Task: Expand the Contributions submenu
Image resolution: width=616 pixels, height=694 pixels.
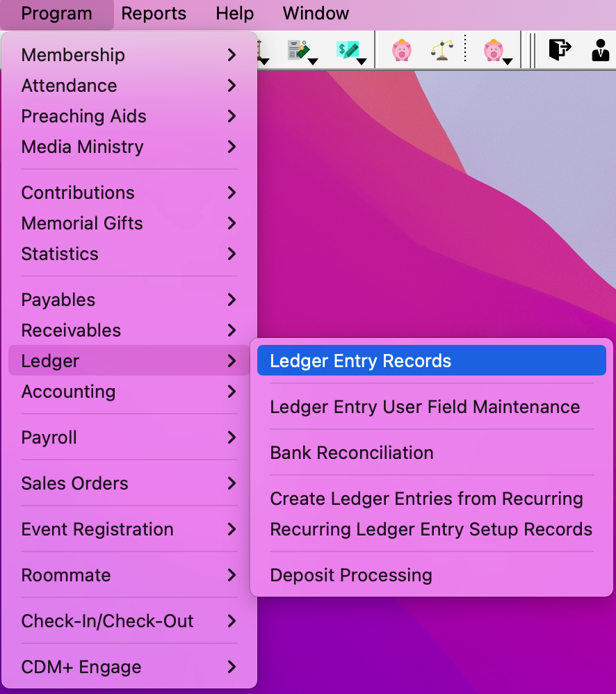Action: (x=129, y=193)
